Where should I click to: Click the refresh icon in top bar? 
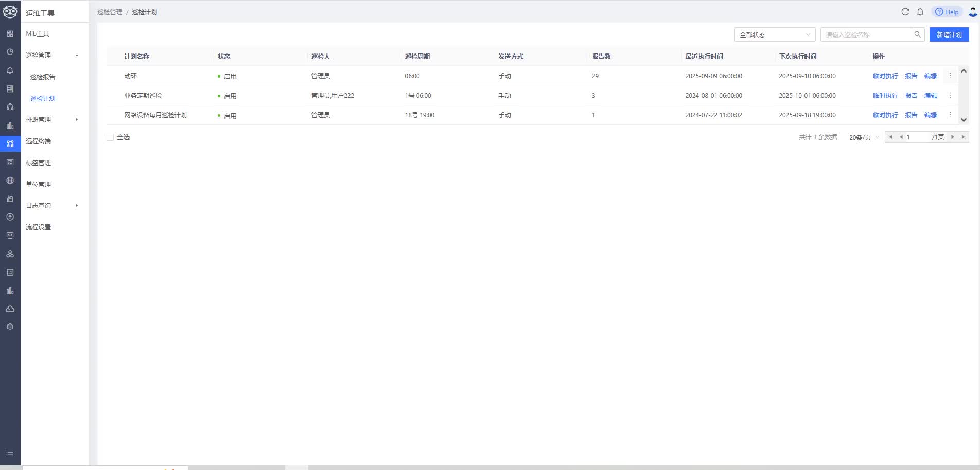[x=905, y=12]
